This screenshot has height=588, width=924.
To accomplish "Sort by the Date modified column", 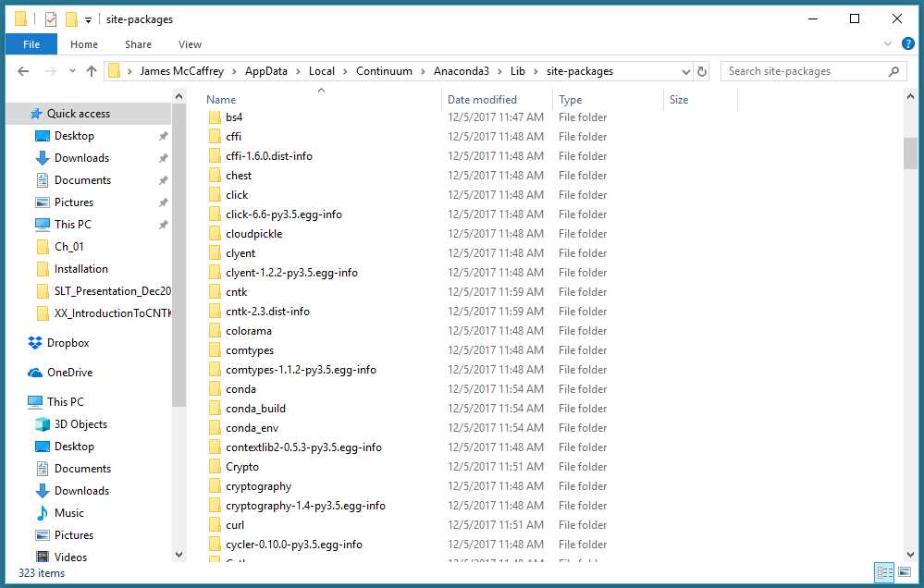I will coord(482,100).
